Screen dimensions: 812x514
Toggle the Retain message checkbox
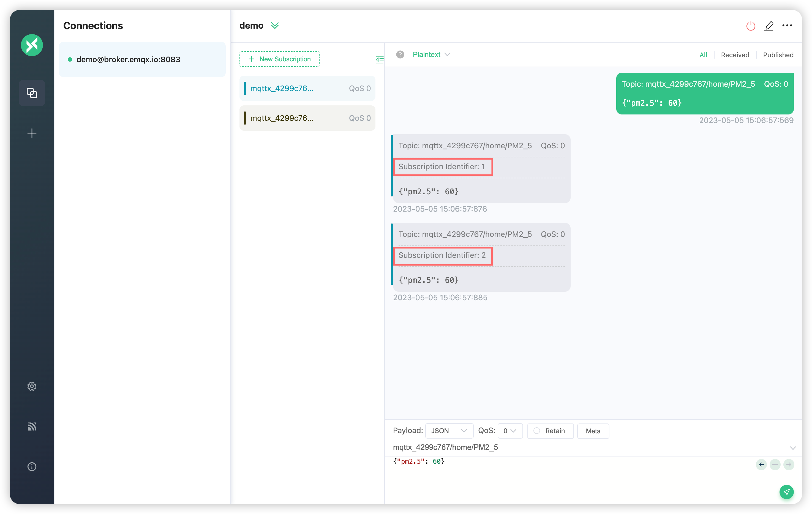coord(537,431)
